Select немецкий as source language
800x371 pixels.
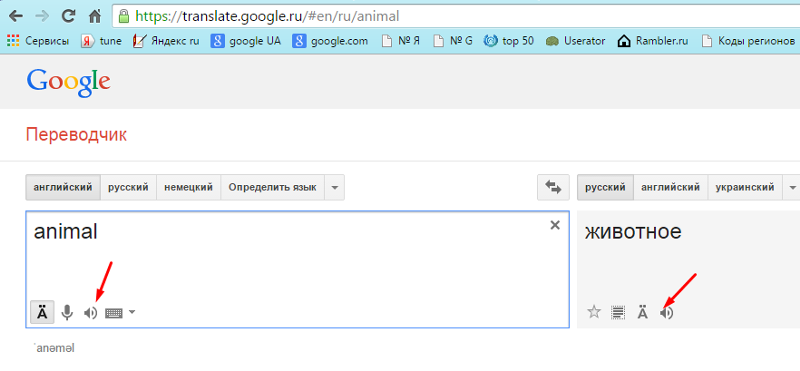coord(189,187)
